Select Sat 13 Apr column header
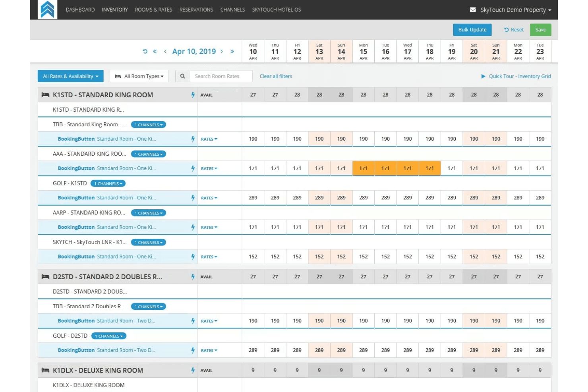Screen dimensions: 588x392 point(319,51)
